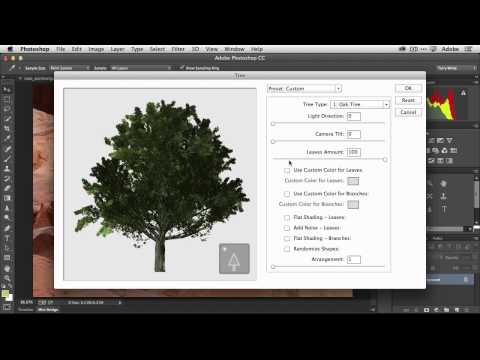Select the Clone Stamp tool
The width and height of the screenshot is (480, 360).
click(x=7, y=168)
